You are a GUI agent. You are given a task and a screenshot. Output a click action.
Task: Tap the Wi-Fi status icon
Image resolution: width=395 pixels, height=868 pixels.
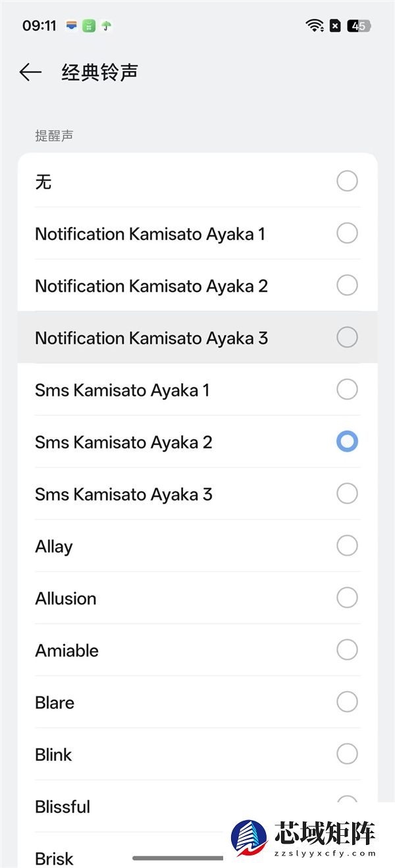(315, 26)
